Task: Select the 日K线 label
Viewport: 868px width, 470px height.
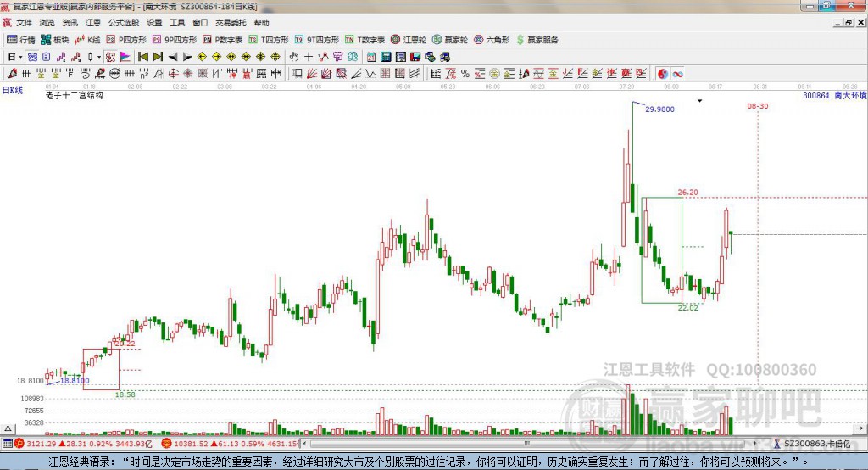Action: coord(12,90)
